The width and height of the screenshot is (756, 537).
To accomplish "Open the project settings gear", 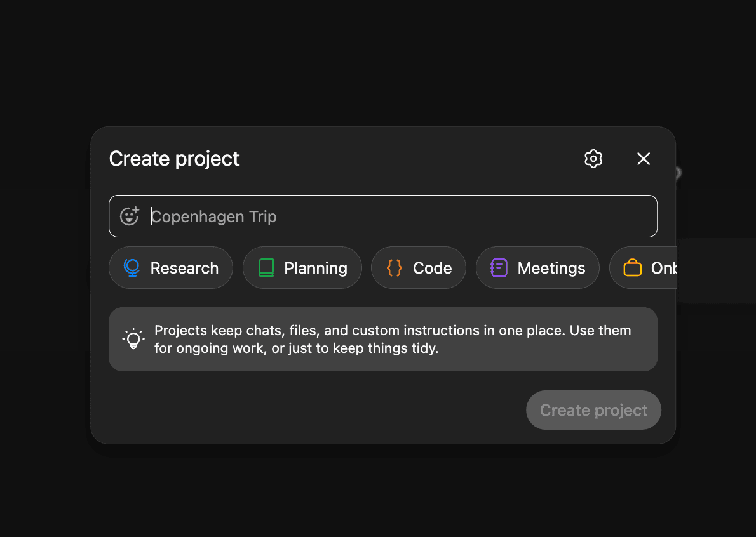I will [593, 159].
